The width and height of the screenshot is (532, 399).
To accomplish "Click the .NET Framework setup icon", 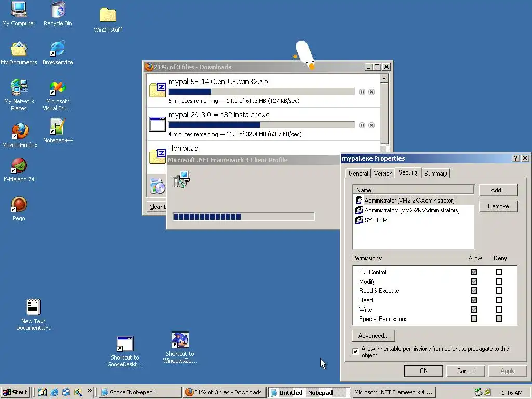I will click(181, 179).
